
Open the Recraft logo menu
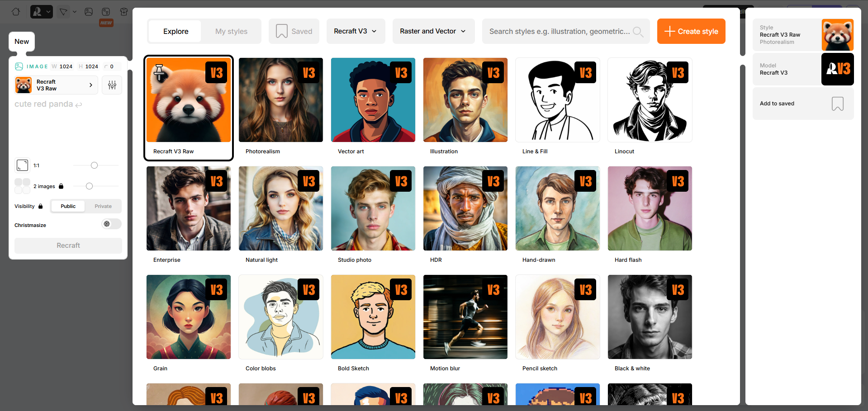42,12
